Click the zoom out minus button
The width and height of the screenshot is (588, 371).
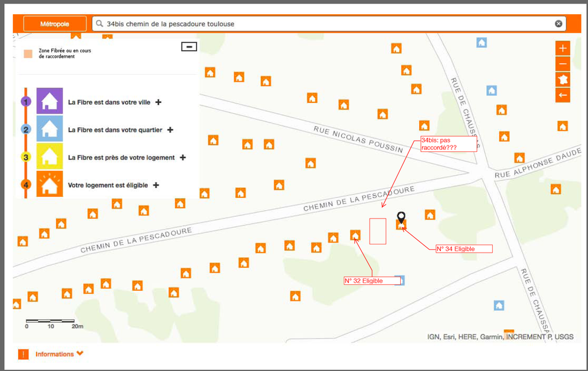coord(563,64)
